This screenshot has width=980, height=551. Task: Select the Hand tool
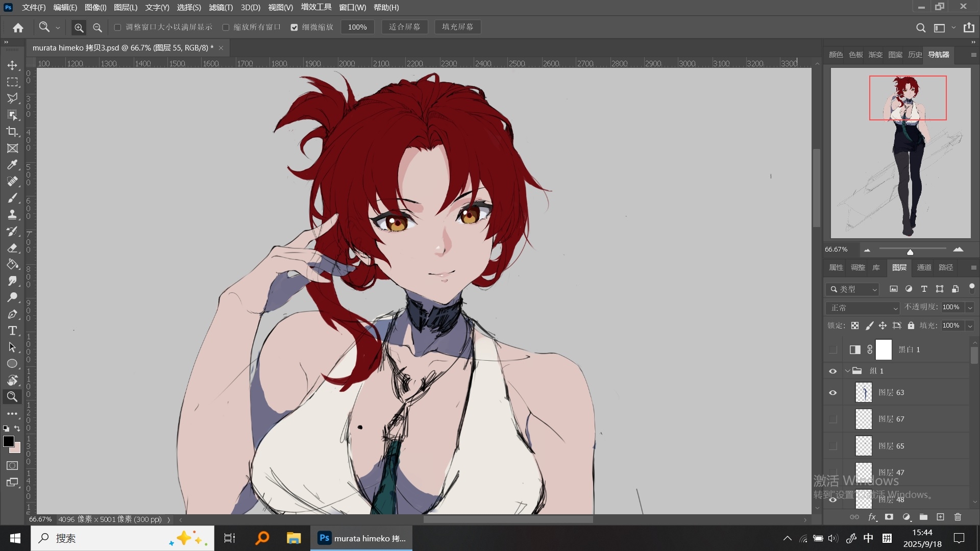pos(12,381)
